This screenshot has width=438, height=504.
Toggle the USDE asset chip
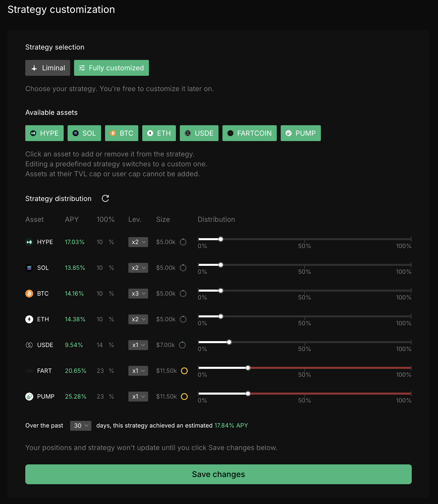point(199,133)
